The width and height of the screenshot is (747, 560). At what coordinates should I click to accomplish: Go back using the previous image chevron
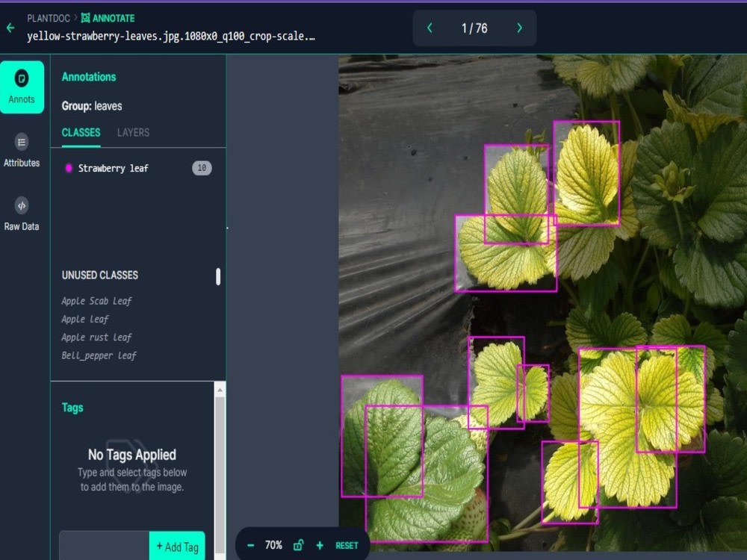[430, 27]
